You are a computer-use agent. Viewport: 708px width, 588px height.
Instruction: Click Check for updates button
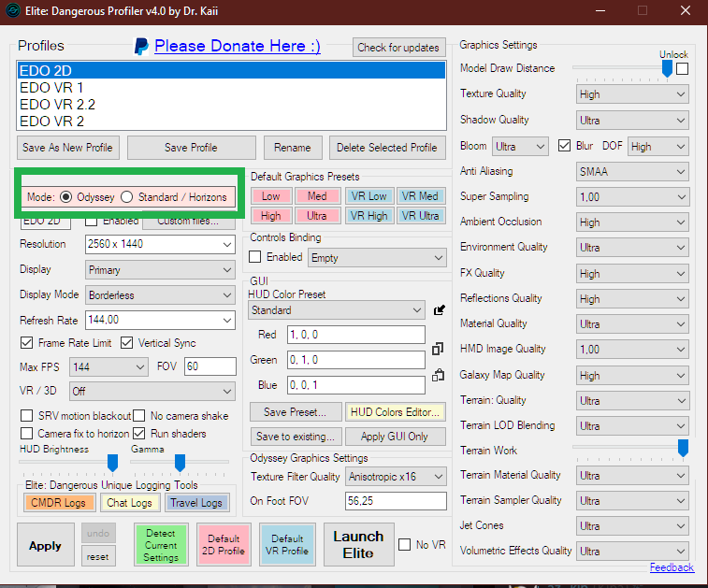[398, 48]
